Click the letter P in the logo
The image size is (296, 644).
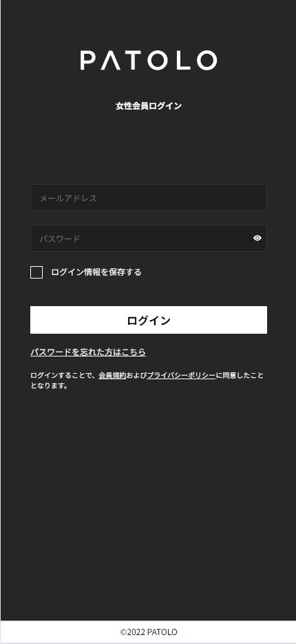[x=87, y=61]
